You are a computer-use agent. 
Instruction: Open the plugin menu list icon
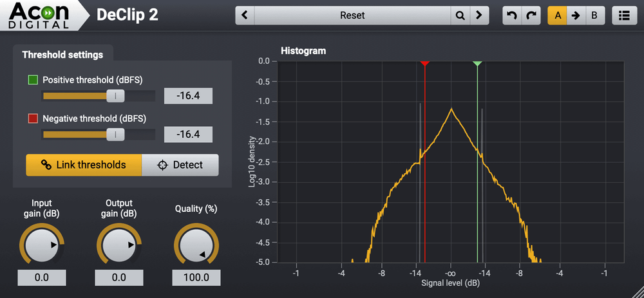point(623,15)
